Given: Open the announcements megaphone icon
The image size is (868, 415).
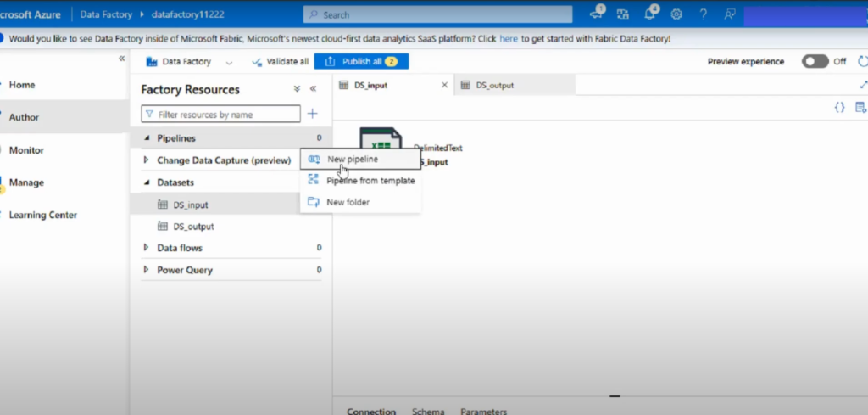Looking at the screenshot, I should [x=597, y=13].
